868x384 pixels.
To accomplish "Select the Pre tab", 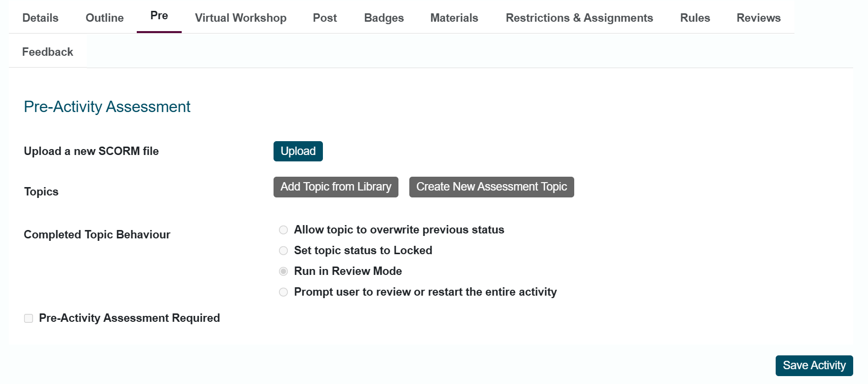I will coord(159,16).
